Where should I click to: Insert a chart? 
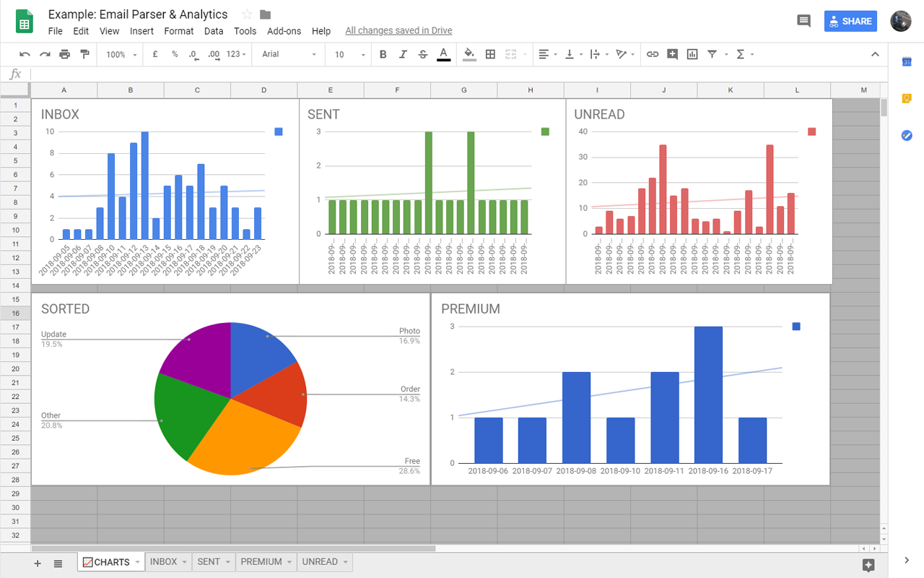click(692, 54)
